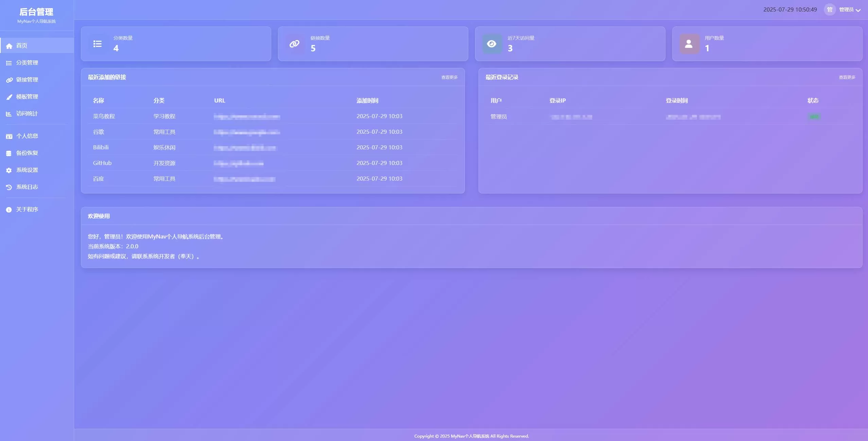Click the chain-link icon beside 链接管理
The image size is (868, 441).
(x=9, y=80)
